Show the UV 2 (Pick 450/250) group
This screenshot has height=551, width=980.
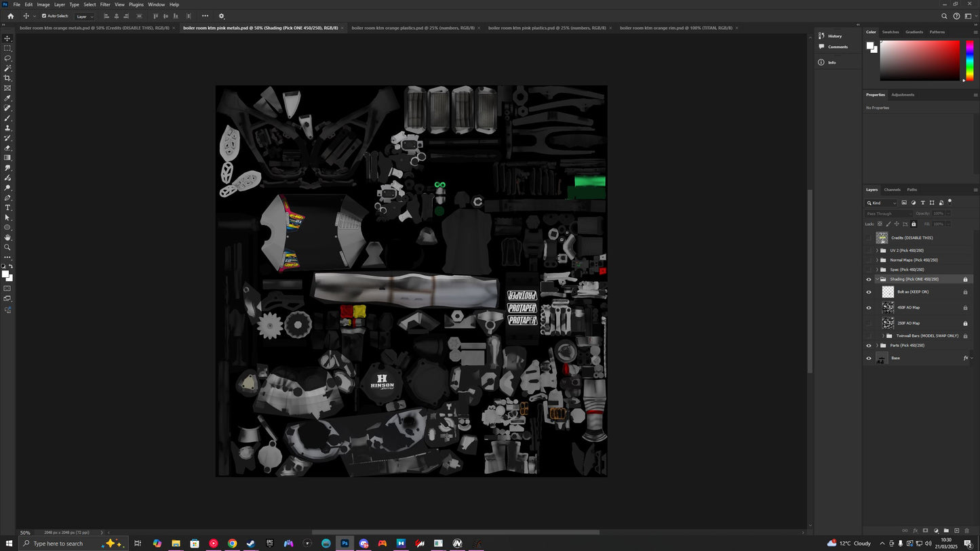click(869, 251)
